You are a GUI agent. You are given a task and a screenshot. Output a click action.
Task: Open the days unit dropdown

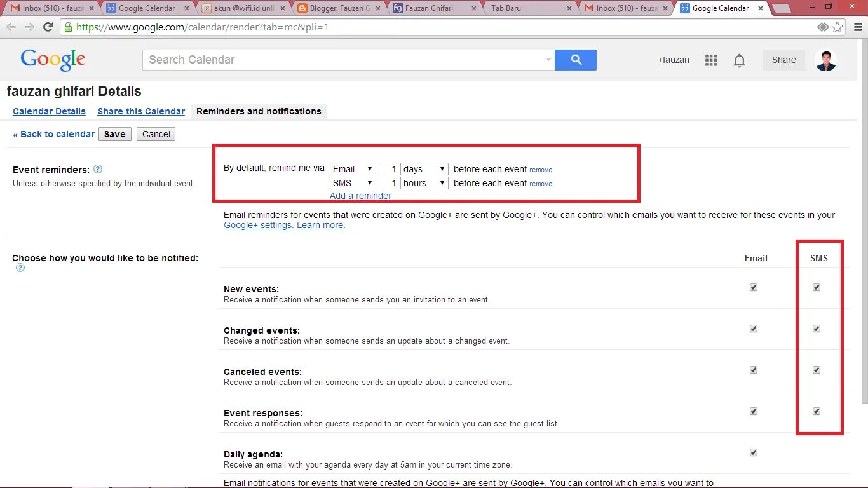coord(424,169)
